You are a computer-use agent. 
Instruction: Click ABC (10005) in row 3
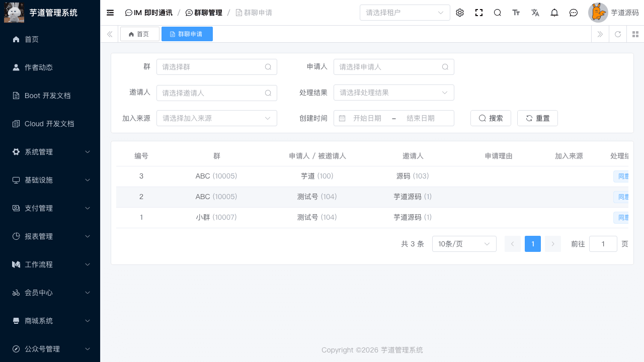[x=216, y=176]
